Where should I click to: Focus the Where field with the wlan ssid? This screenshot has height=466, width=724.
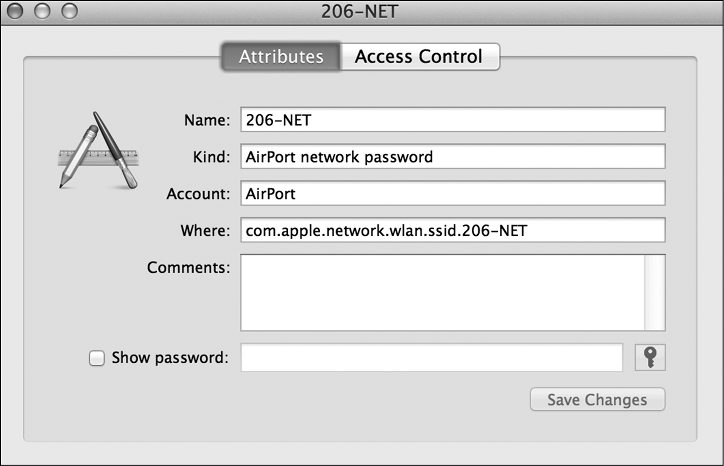(452, 230)
